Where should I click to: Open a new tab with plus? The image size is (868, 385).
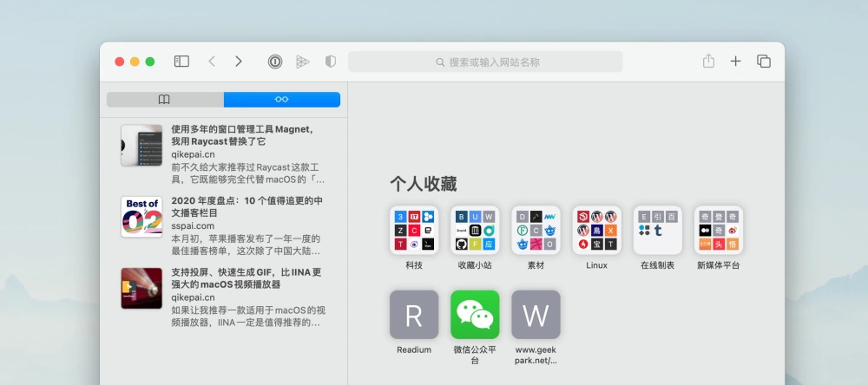tap(735, 62)
